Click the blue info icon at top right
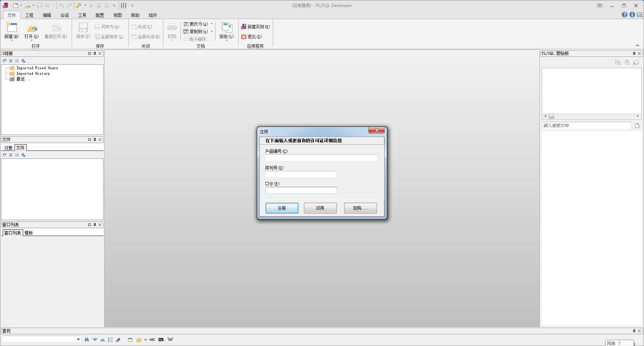 coord(632,15)
